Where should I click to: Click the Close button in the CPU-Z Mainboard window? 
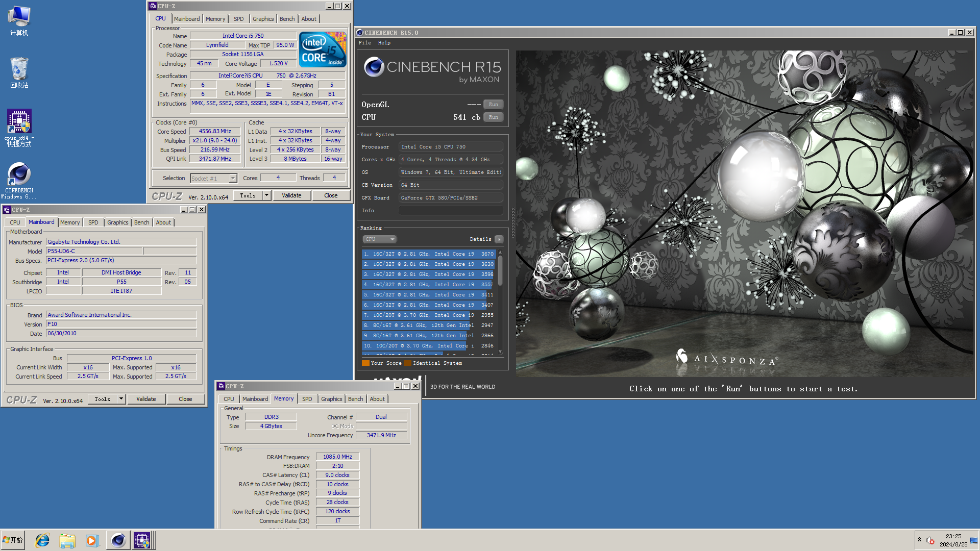point(185,399)
